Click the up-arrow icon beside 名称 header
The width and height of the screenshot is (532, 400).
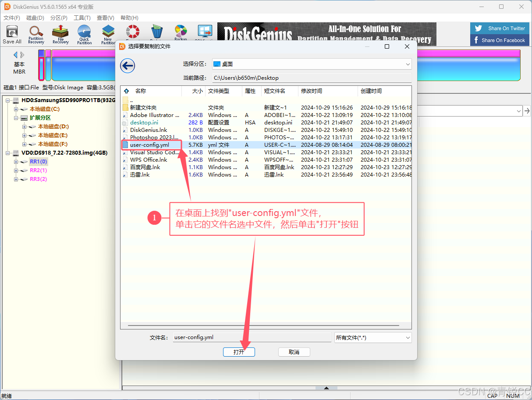point(127,91)
